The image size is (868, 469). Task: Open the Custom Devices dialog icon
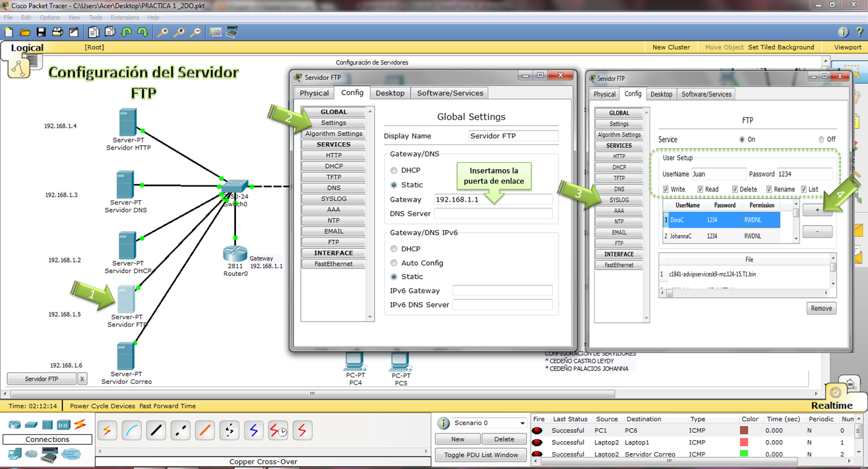click(x=232, y=32)
